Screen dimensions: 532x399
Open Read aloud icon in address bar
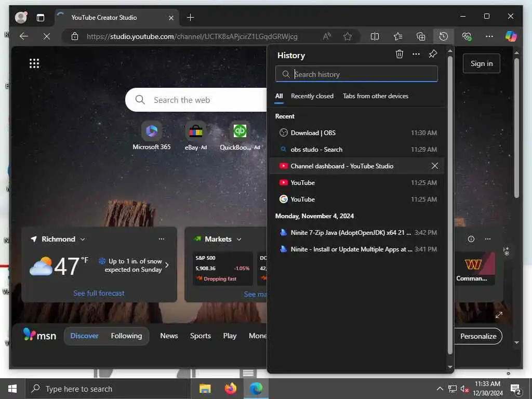coord(327,36)
